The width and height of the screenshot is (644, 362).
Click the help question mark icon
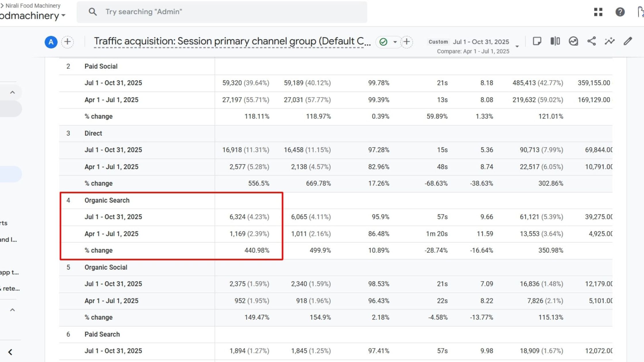coord(620,12)
